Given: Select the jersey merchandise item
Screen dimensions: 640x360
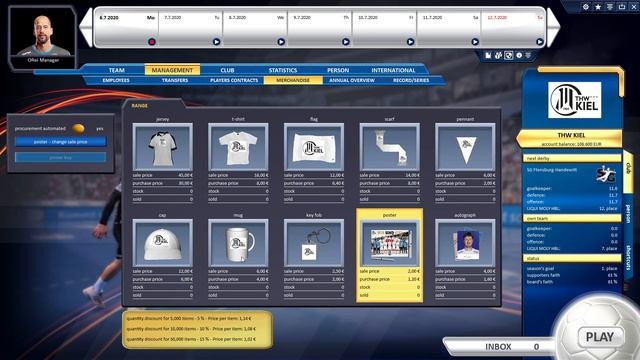Looking at the screenshot, I should (x=162, y=147).
